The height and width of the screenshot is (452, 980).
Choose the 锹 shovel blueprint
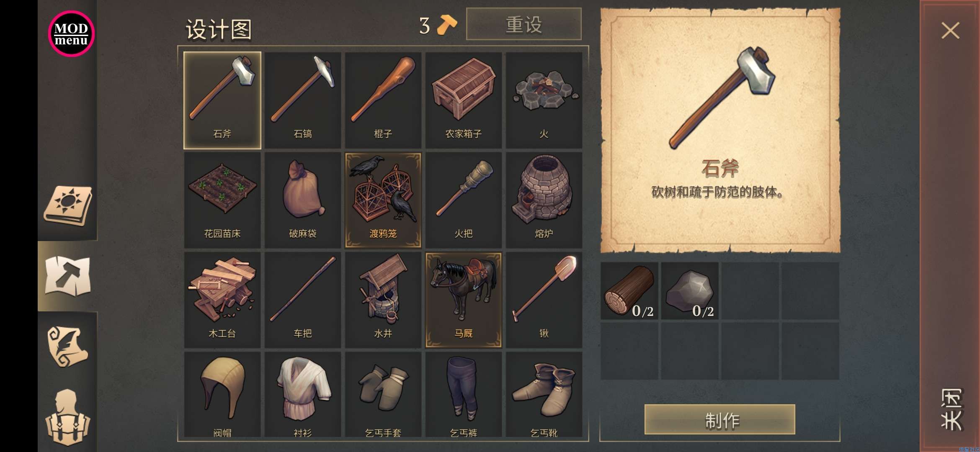(544, 300)
